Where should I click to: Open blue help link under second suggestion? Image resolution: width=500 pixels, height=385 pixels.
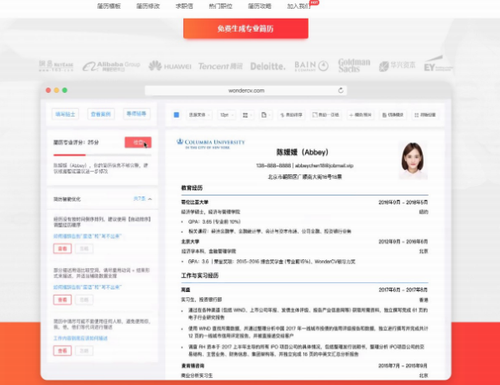pyautogui.click(x=87, y=287)
